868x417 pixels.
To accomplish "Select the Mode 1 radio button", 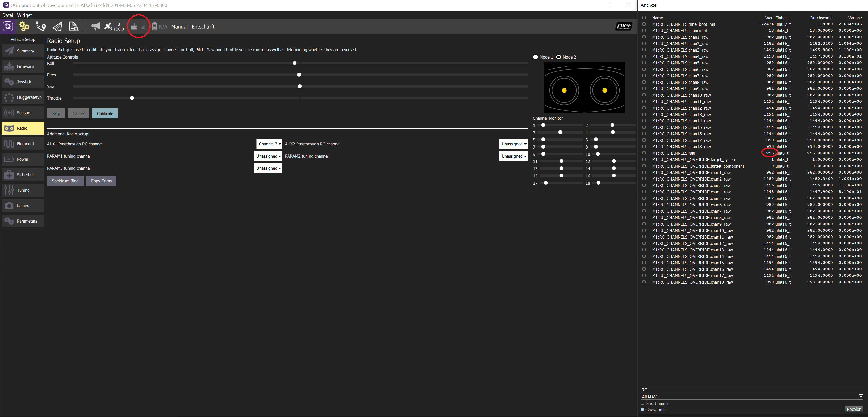I will 536,57.
